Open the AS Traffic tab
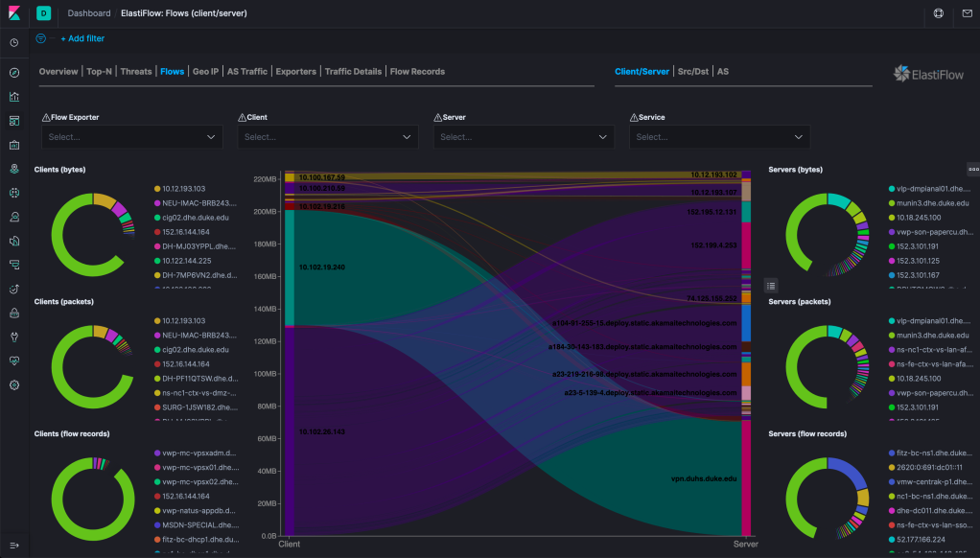This screenshot has width=980, height=558. tap(246, 72)
